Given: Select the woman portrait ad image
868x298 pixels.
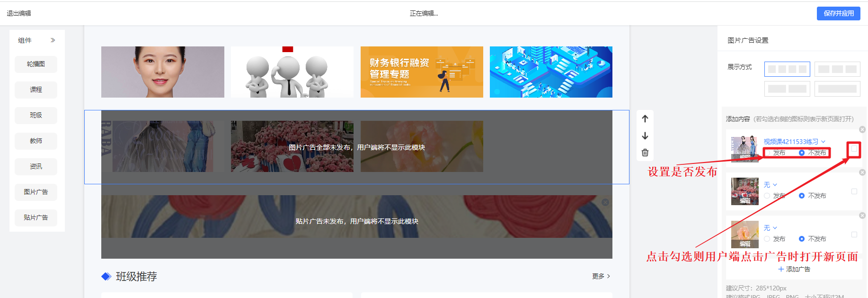Looking at the screenshot, I should 163,72.
